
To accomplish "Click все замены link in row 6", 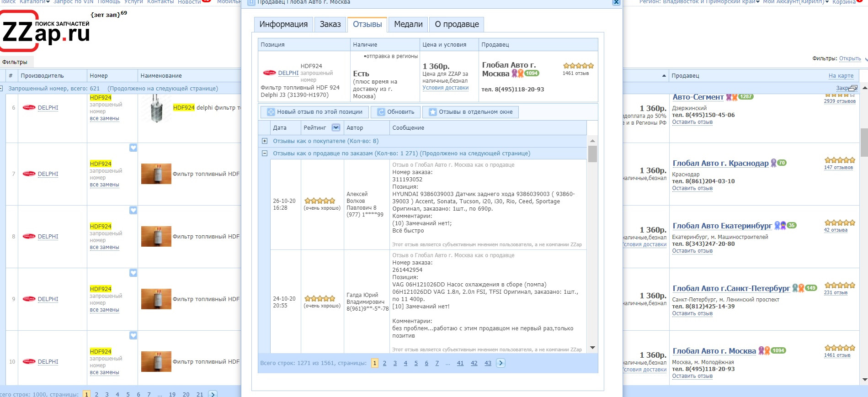I will 104,119.
